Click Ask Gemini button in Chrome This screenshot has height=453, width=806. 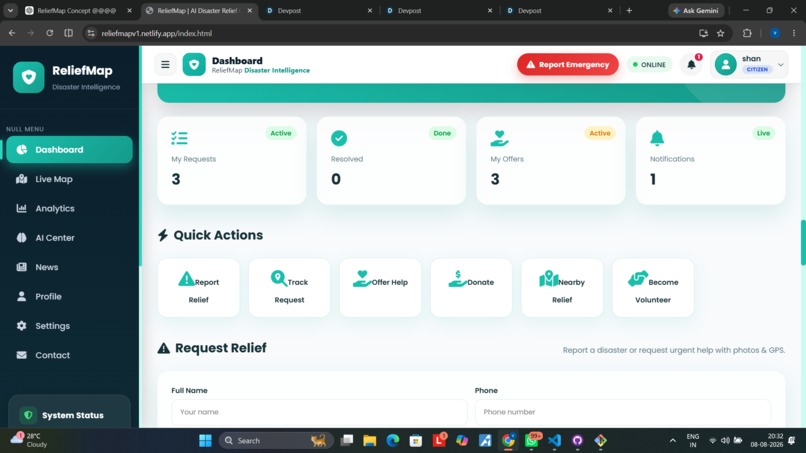click(x=696, y=10)
